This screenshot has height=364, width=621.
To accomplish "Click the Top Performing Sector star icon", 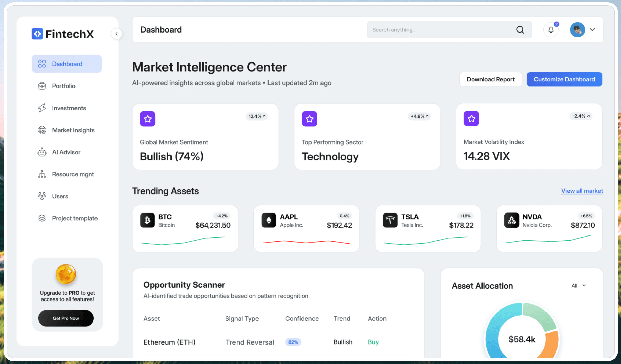I will [309, 119].
